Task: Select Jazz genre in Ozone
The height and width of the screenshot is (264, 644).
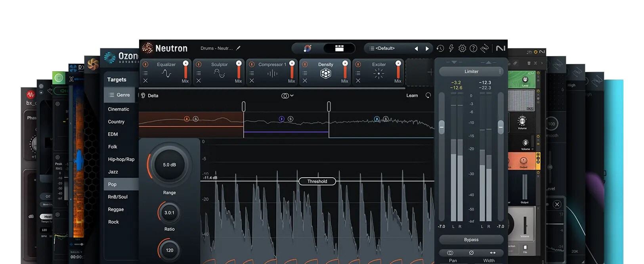Action: click(x=113, y=172)
